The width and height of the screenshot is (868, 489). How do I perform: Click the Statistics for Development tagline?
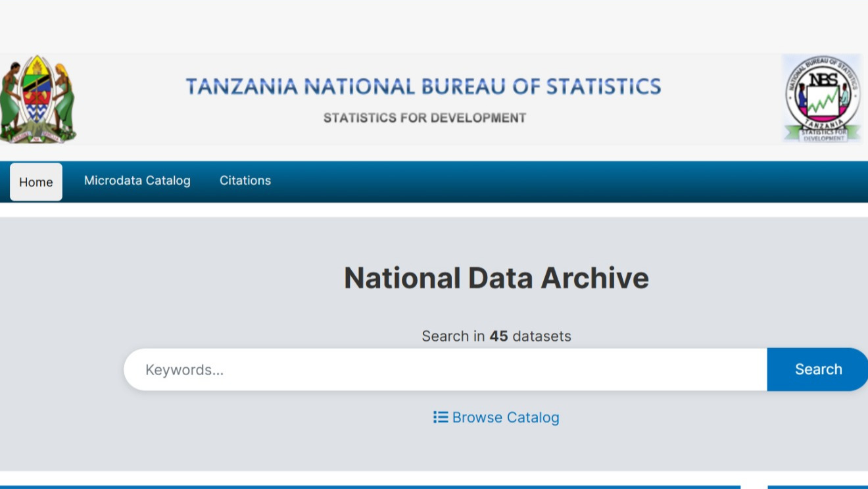point(425,118)
